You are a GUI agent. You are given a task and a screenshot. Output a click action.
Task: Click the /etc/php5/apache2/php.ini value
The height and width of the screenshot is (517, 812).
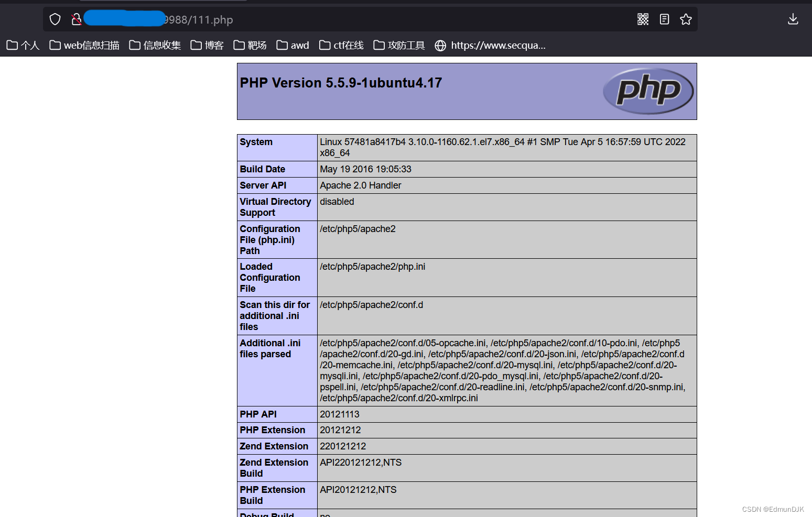tap(373, 267)
